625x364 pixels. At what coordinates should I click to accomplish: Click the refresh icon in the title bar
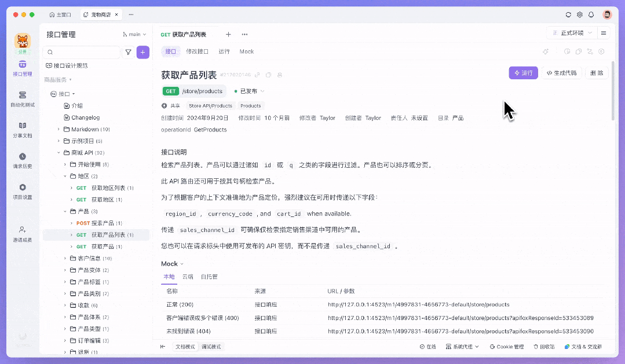click(x=568, y=14)
